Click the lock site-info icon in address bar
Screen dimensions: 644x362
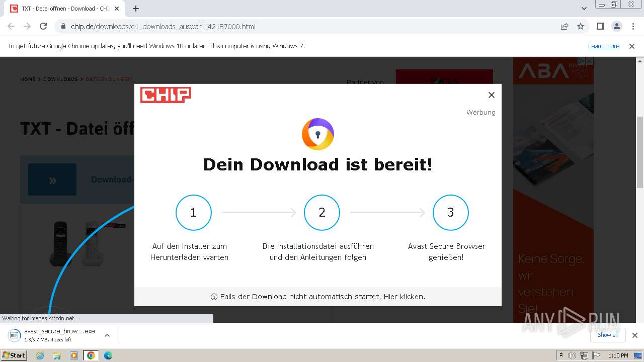[x=63, y=26]
